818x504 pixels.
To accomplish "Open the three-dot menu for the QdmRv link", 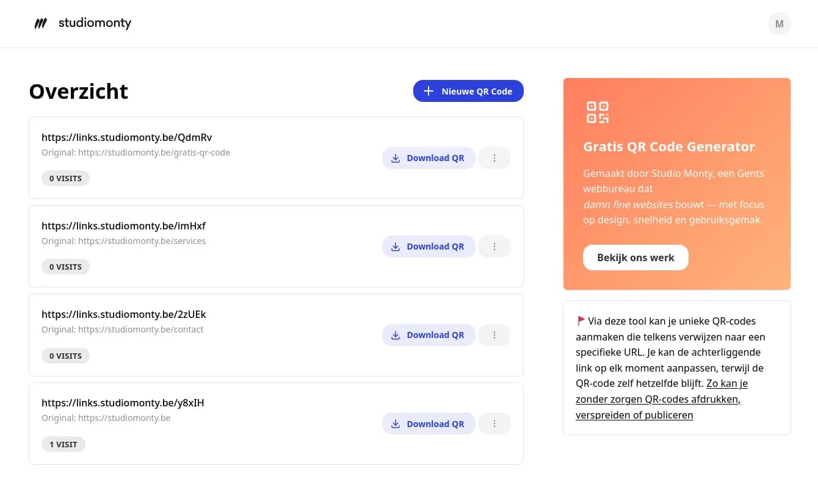I will coord(494,157).
